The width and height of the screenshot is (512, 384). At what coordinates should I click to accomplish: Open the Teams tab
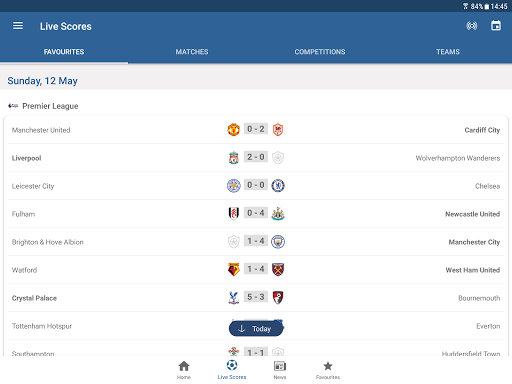coord(448,52)
